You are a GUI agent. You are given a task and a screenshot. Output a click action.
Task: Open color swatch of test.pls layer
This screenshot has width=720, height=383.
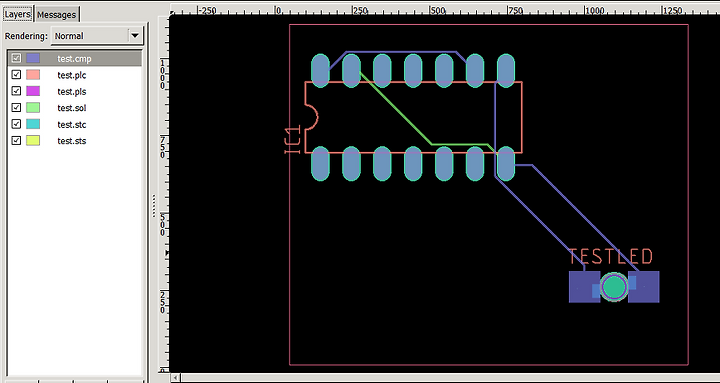[x=33, y=91]
